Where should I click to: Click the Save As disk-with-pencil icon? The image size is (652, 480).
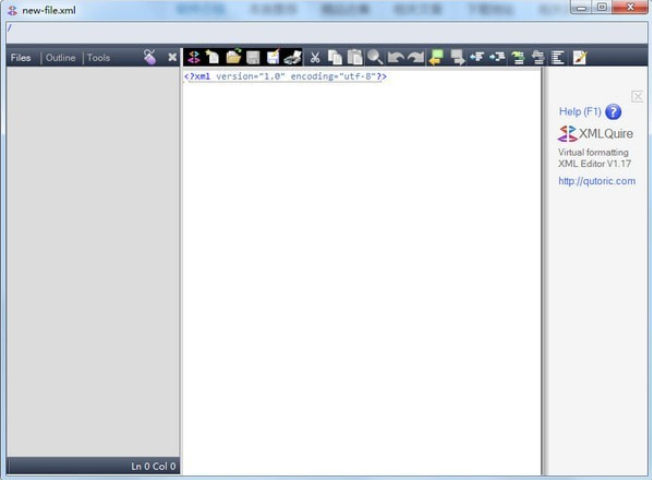273,57
